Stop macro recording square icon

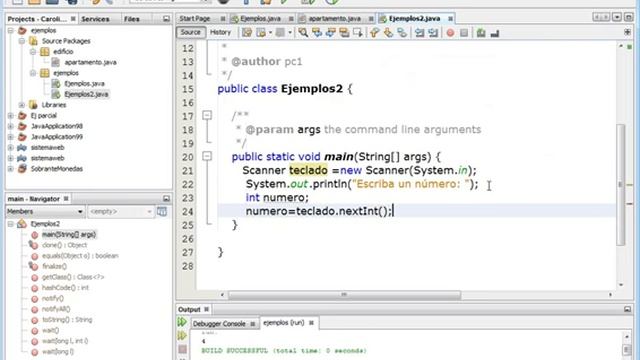(x=464, y=33)
